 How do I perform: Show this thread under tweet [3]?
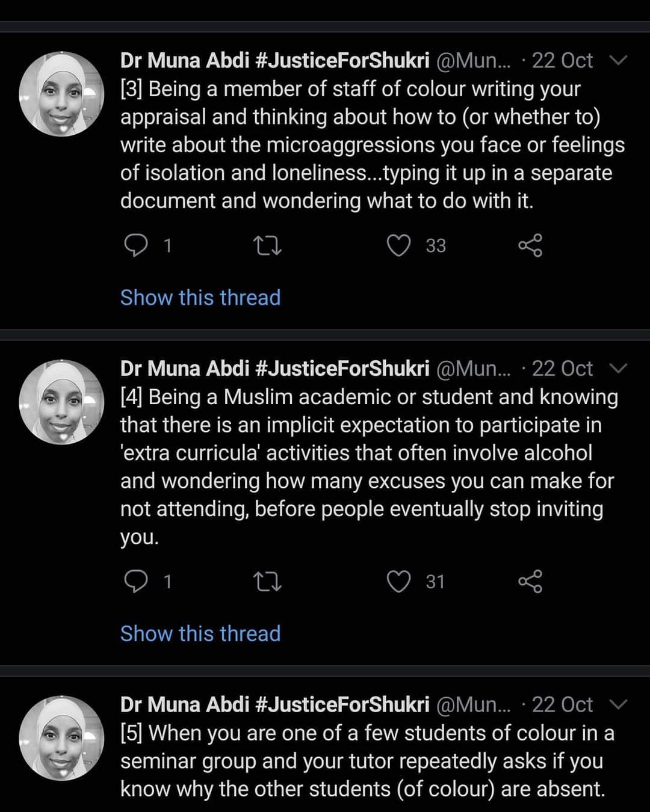click(x=200, y=297)
